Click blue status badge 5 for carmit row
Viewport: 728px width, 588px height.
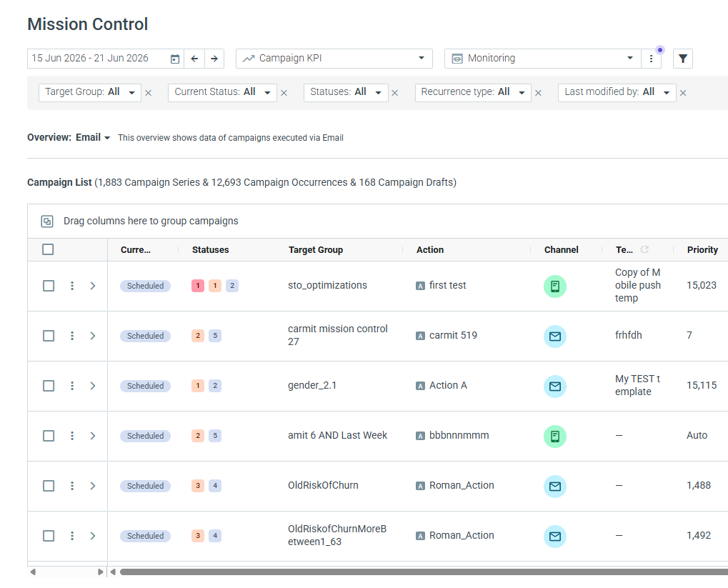[215, 335]
